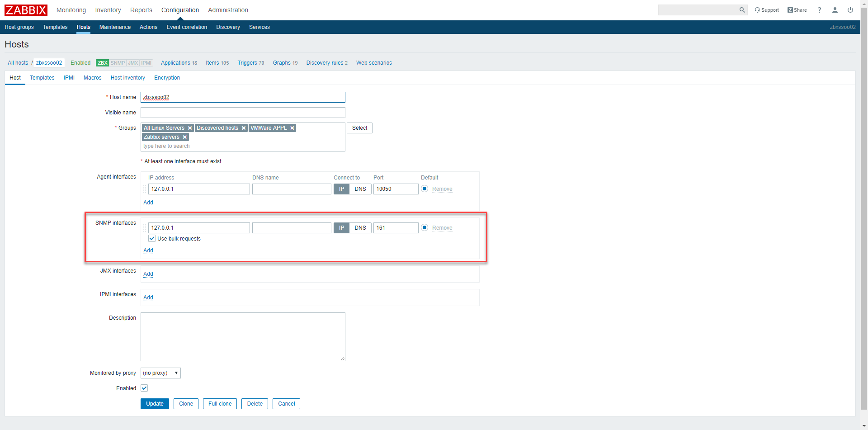Uncheck the Enabled checkbox
868x430 pixels.
[x=144, y=388]
